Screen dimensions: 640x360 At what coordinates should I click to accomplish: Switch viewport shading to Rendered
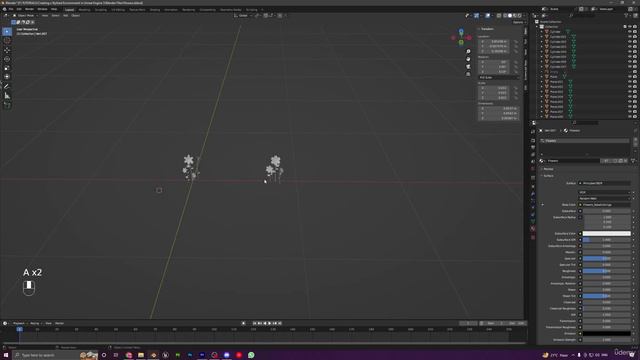click(x=520, y=16)
